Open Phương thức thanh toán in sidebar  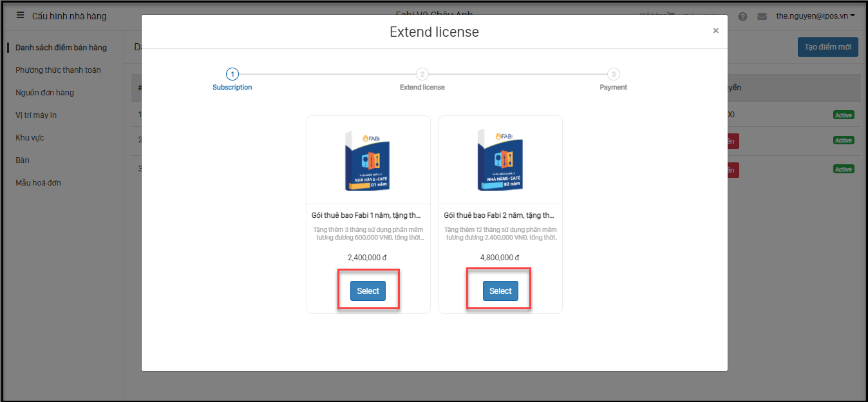[x=58, y=70]
